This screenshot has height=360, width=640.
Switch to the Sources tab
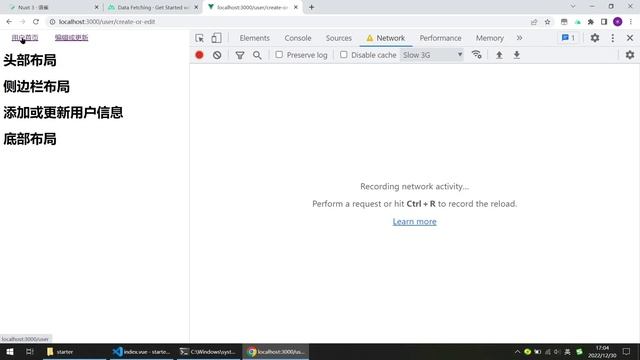[x=338, y=38]
